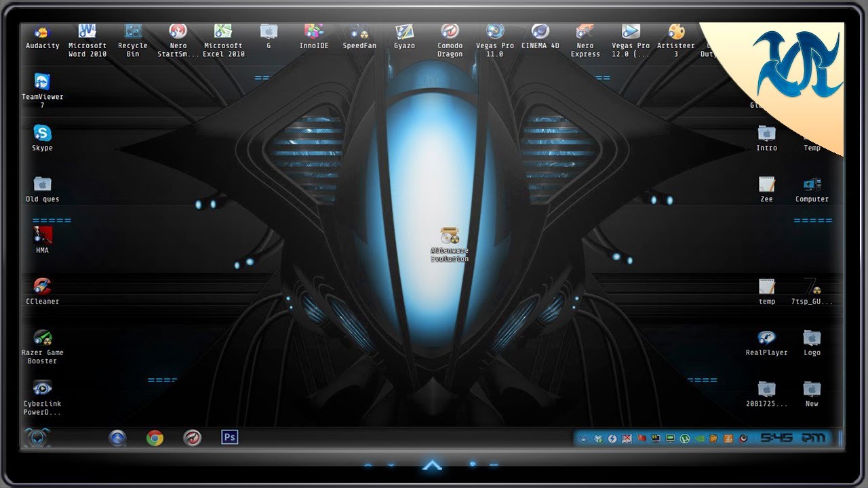The height and width of the screenshot is (488, 868).
Task: Click the Alienware Start orb
Action: click(x=37, y=438)
